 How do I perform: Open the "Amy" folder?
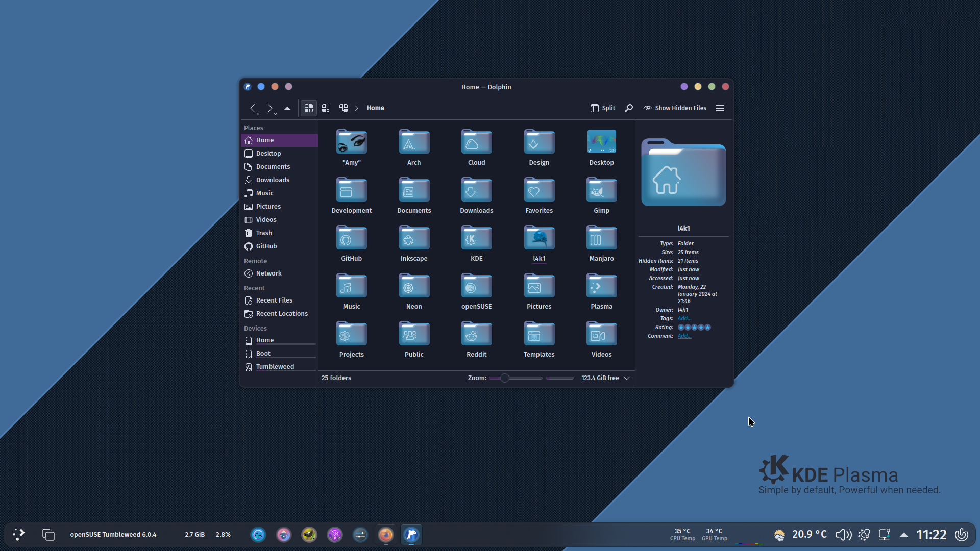351,147
